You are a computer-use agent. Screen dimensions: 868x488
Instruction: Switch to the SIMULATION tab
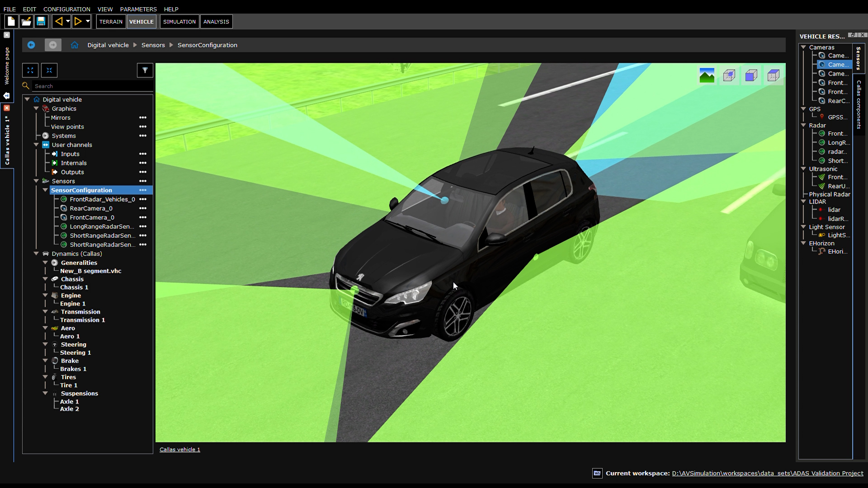point(179,21)
